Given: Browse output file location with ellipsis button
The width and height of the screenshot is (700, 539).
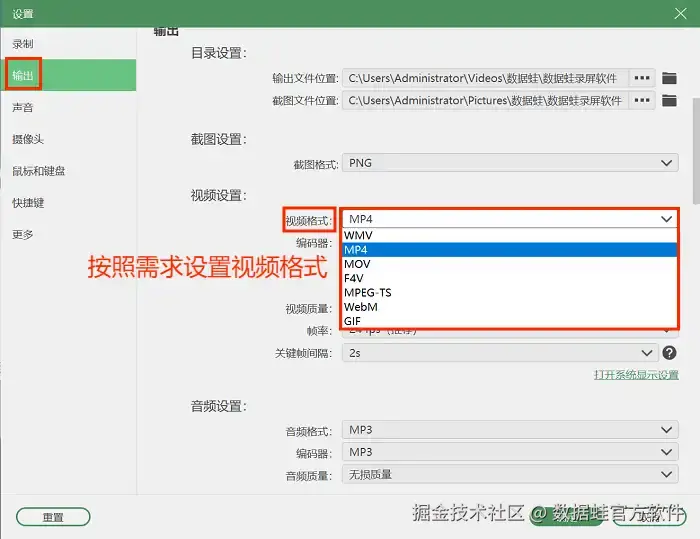Looking at the screenshot, I should pyautogui.click(x=642, y=78).
